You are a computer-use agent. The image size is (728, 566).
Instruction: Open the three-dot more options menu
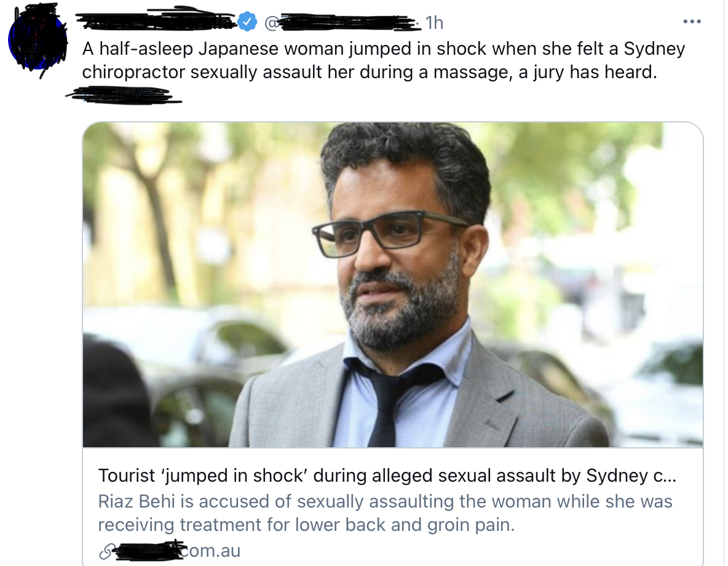692,22
